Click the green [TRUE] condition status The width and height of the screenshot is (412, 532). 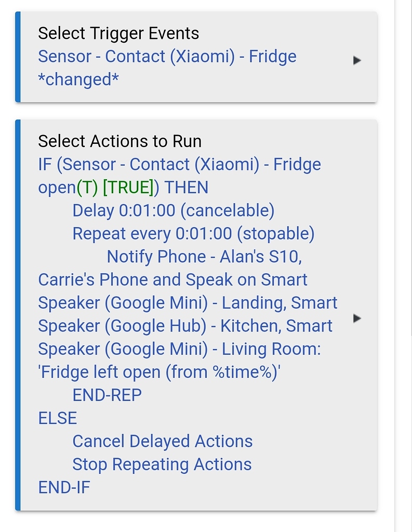pos(128,188)
